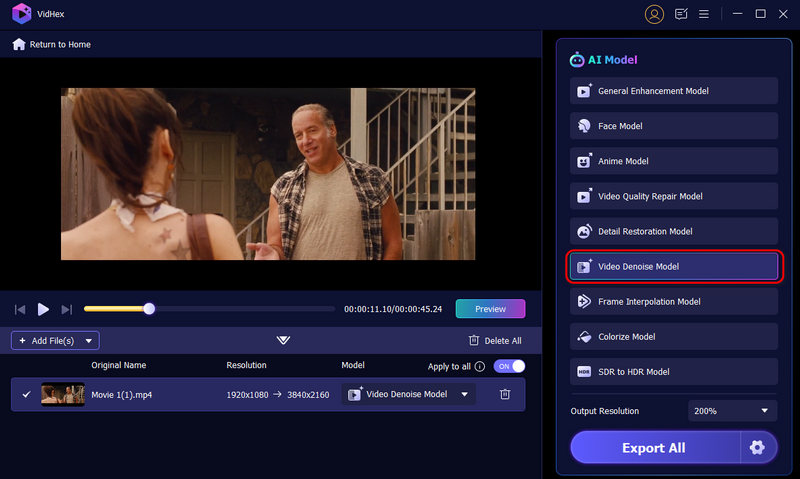
Task: Click the video playback progress slider handle
Action: [149, 309]
